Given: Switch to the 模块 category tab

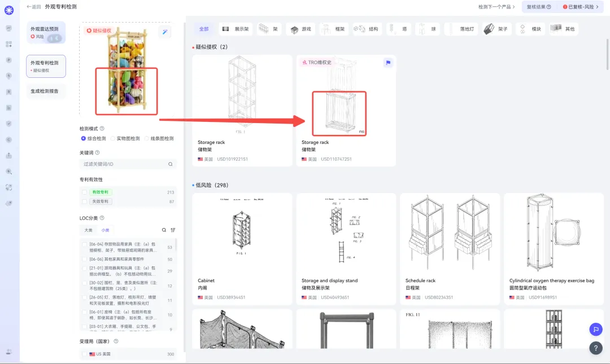Looking at the screenshot, I should [530, 29].
